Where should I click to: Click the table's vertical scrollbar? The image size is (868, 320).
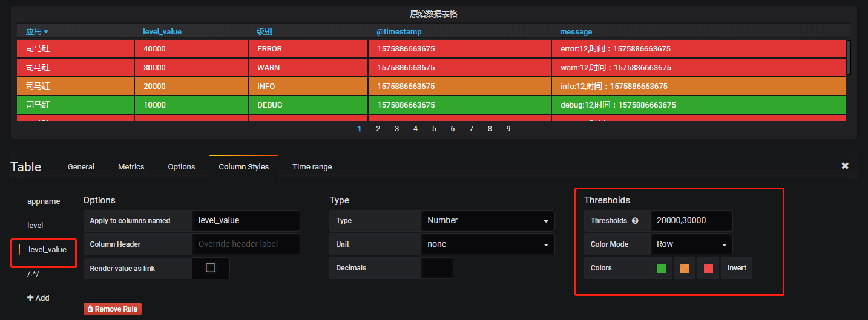(x=849, y=57)
